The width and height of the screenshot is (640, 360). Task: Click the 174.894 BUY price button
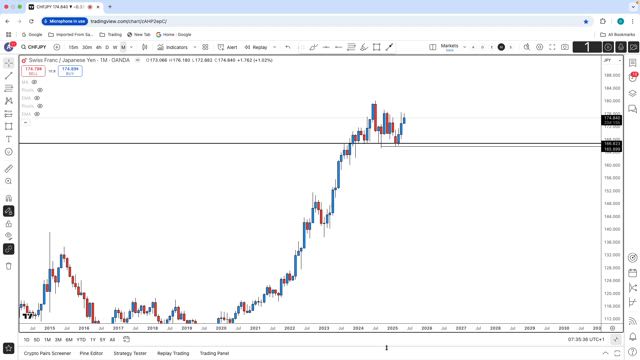click(70, 71)
